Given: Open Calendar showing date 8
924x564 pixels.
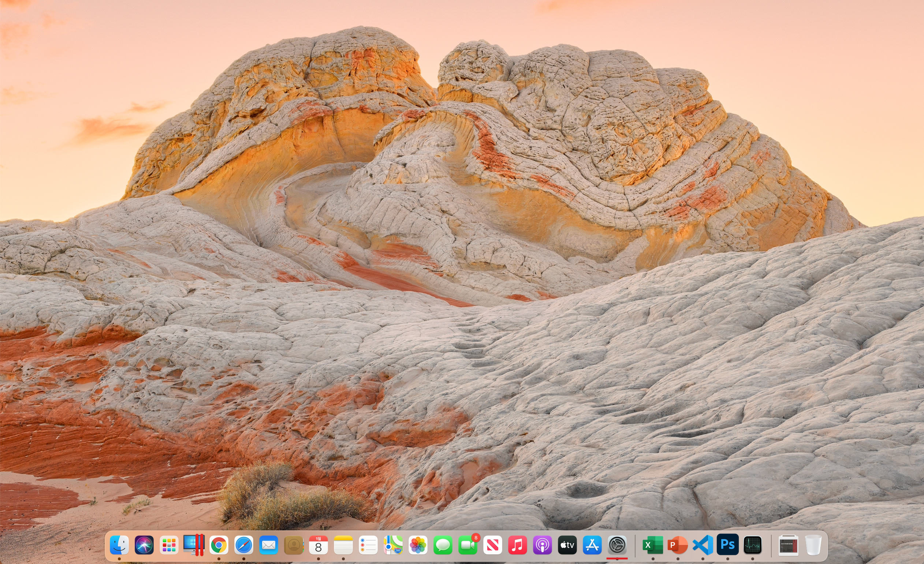Looking at the screenshot, I should (x=318, y=545).
